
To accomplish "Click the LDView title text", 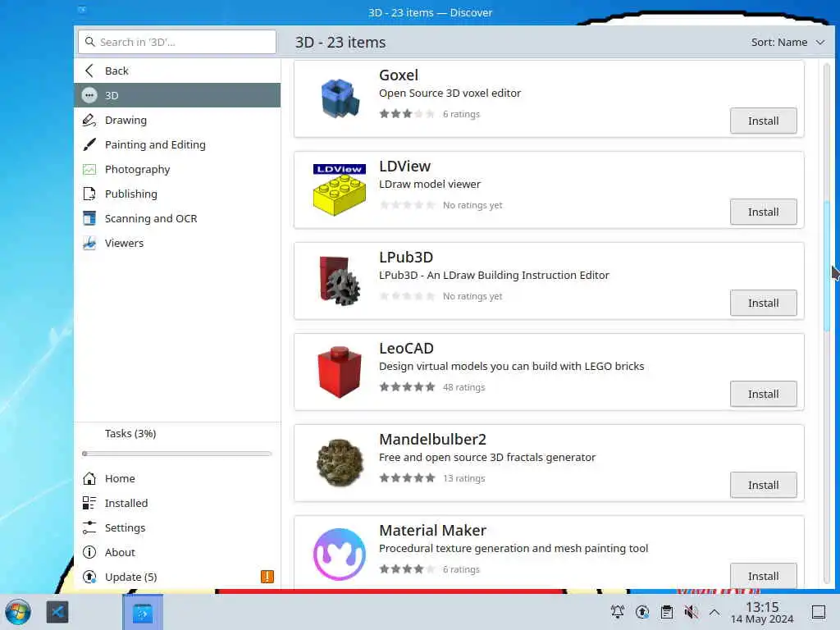I will (x=404, y=166).
